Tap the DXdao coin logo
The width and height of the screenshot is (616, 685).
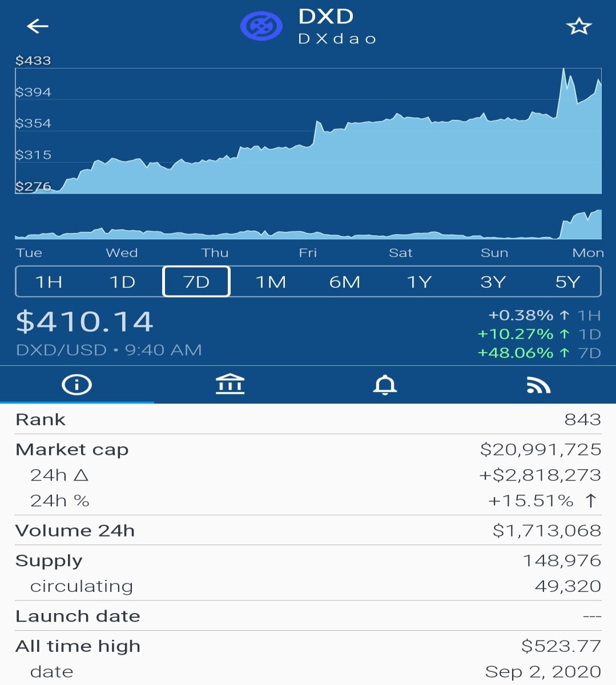click(x=261, y=26)
